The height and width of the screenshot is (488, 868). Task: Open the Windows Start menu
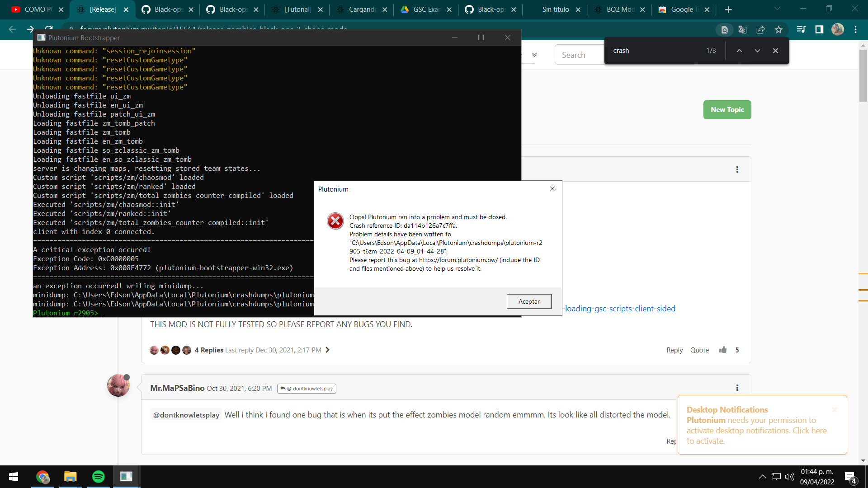14,477
